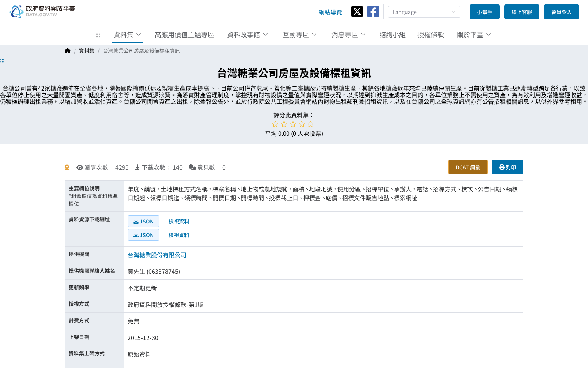This screenshot has width=588, height=368.
Task: Open 台灣糖業股份有限公司 provider link
Action: 157,255
